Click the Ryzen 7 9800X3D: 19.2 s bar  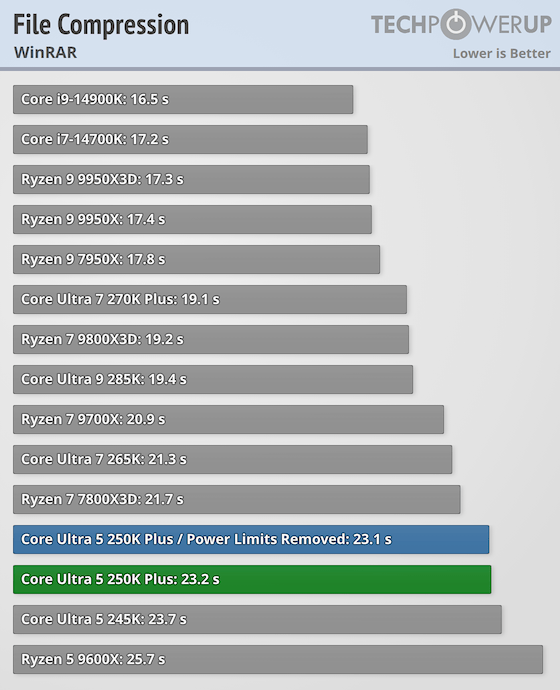point(211,339)
